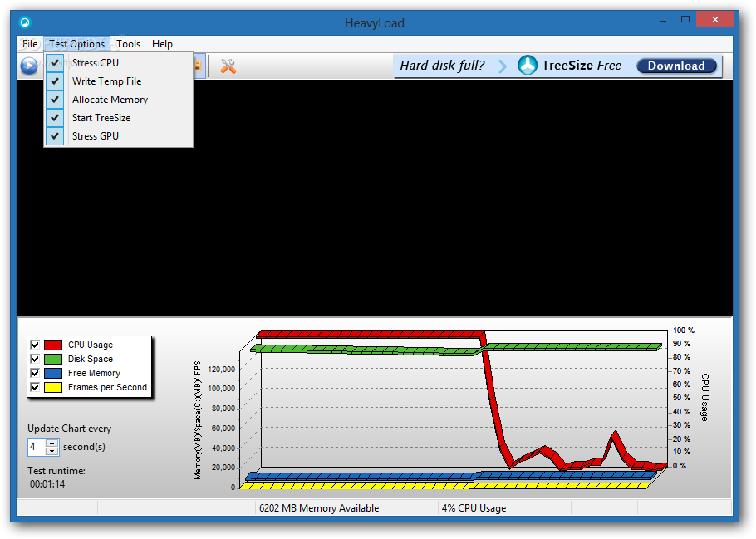Screen dimensions: 756x539
Task: Click the 'Hard disk full?' banner text
Action: (x=442, y=65)
